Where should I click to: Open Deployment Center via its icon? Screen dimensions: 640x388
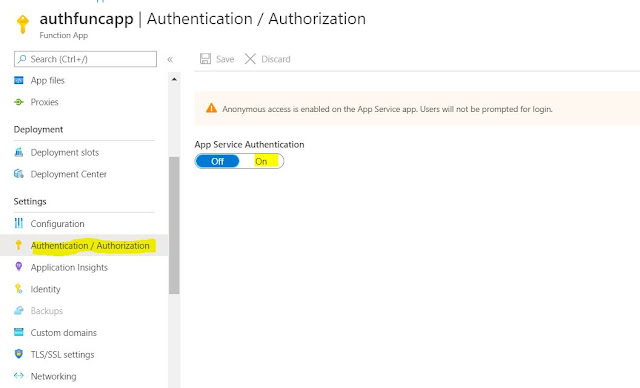click(x=19, y=174)
